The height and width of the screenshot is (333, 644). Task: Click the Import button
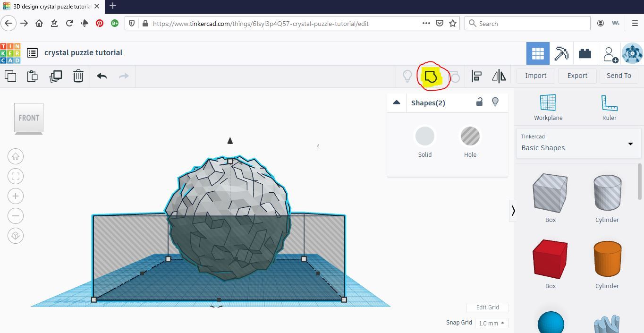coord(535,76)
